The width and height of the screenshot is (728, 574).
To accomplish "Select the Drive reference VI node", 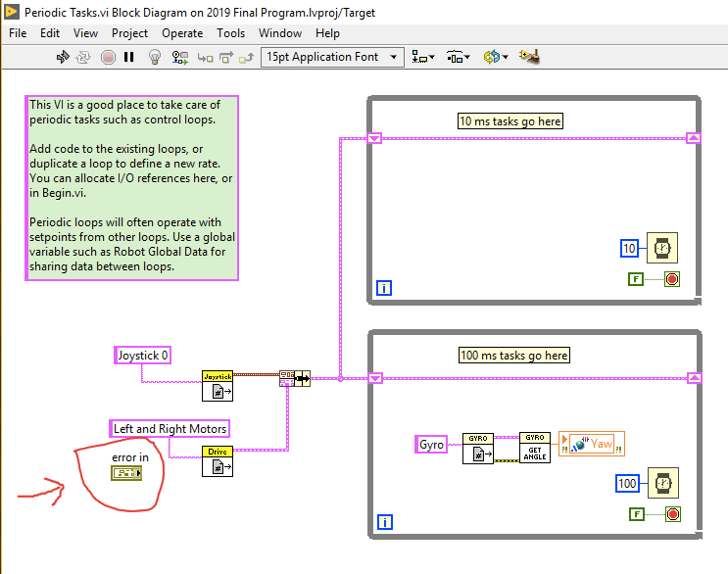I will [218, 460].
